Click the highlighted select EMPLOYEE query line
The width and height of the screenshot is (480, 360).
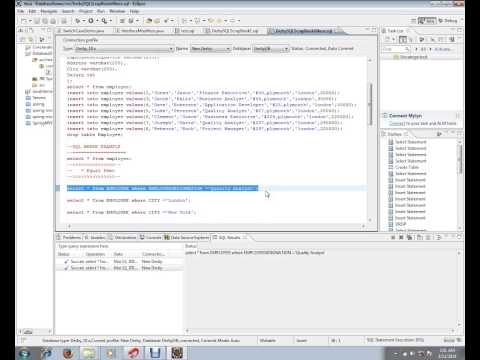coord(162,188)
